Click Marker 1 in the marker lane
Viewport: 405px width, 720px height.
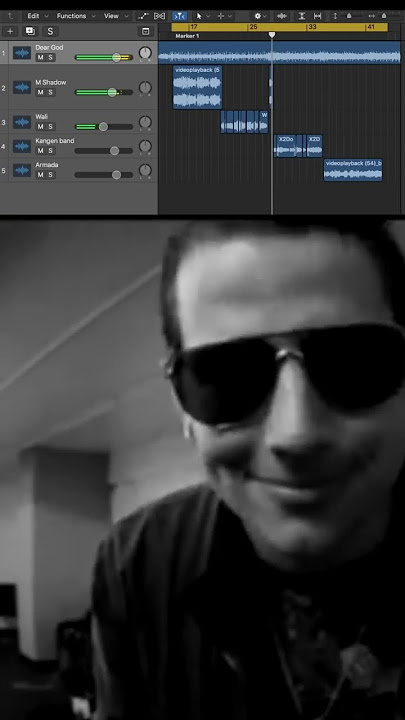pyautogui.click(x=187, y=36)
